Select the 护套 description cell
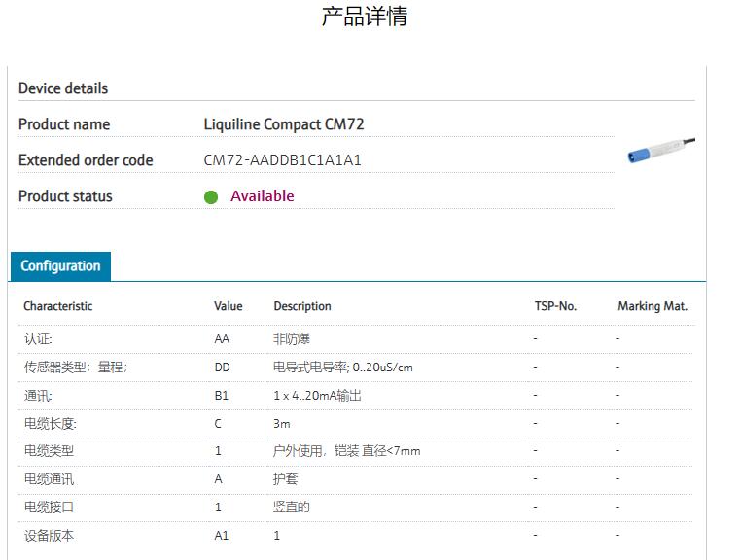The width and height of the screenshot is (741, 560). 286,479
